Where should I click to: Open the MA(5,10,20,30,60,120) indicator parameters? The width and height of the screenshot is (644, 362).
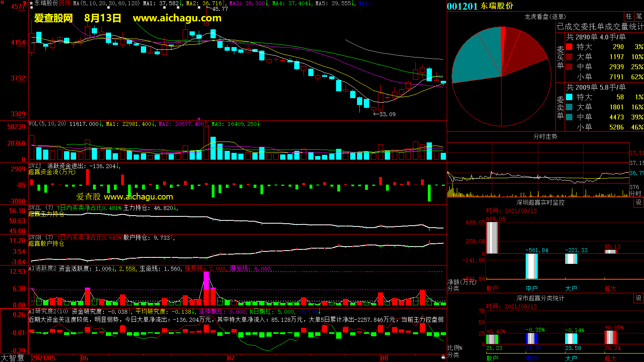pyautogui.click(x=106, y=3)
